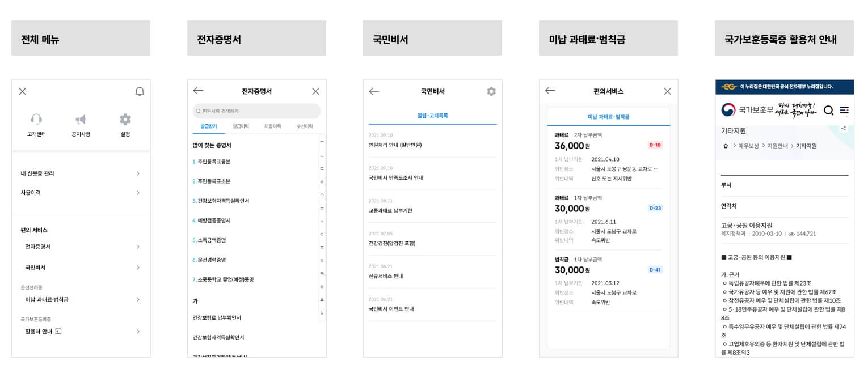Click home icon in breadcrumb
Image resolution: width=868 pixels, height=369 pixels.
pyautogui.click(x=726, y=146)
